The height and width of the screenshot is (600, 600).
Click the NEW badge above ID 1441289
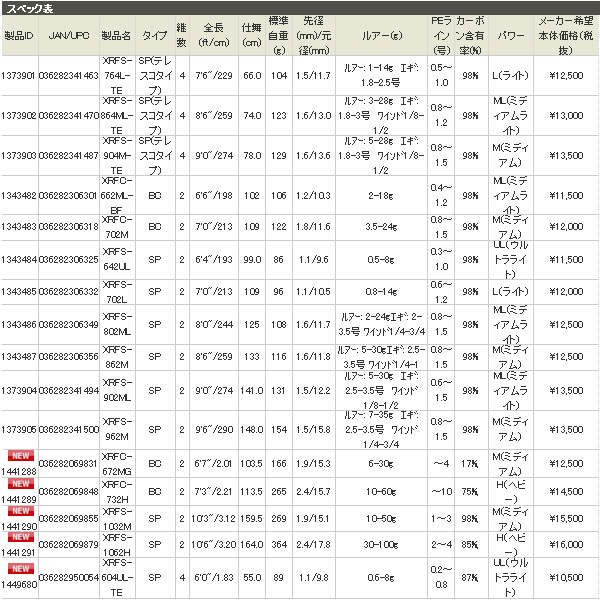(21, 484)
